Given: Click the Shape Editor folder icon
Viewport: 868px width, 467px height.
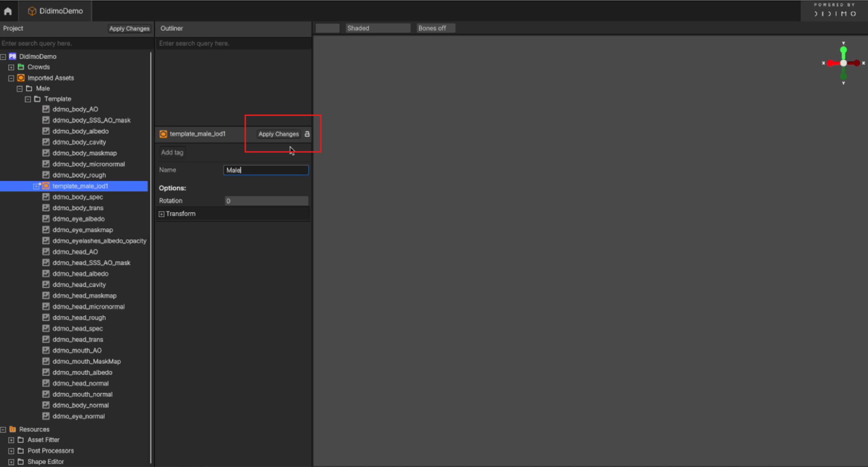Looking at the screenshot, I should 21,462.
